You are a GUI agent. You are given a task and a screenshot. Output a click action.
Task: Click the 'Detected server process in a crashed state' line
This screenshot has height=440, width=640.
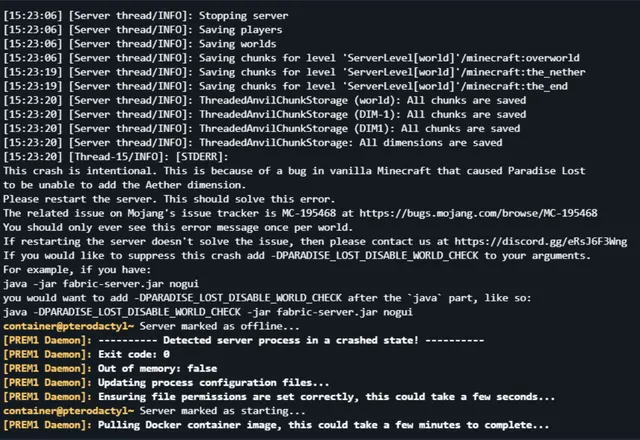(x=244, y=340)
